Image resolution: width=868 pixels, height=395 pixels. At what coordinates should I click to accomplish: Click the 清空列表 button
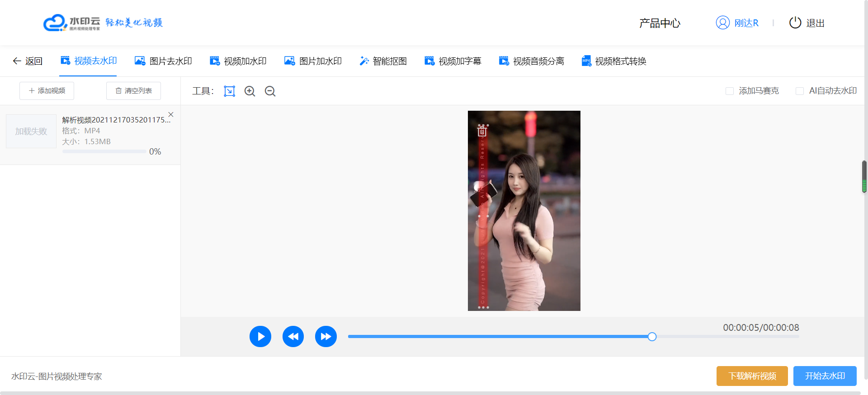pos(133,91)
